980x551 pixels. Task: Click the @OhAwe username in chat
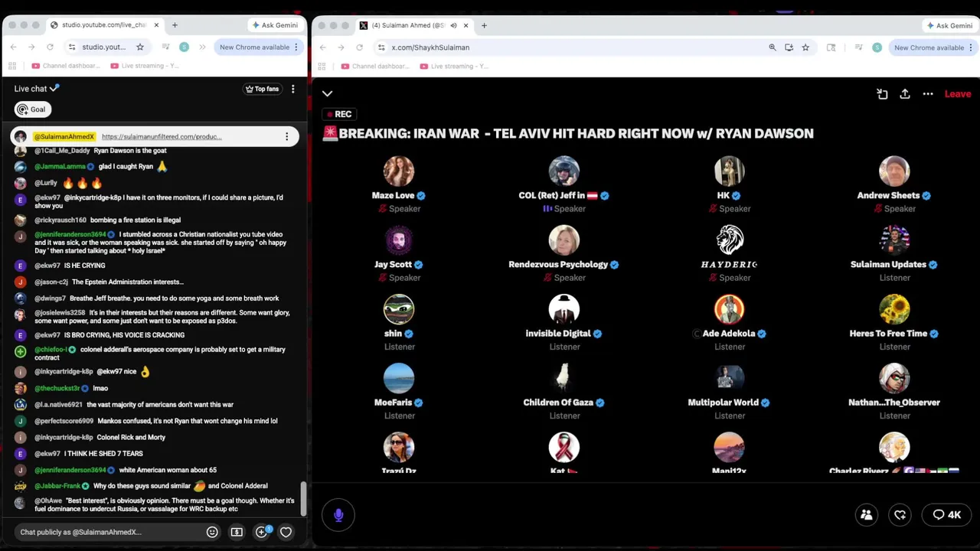[47, 500]
